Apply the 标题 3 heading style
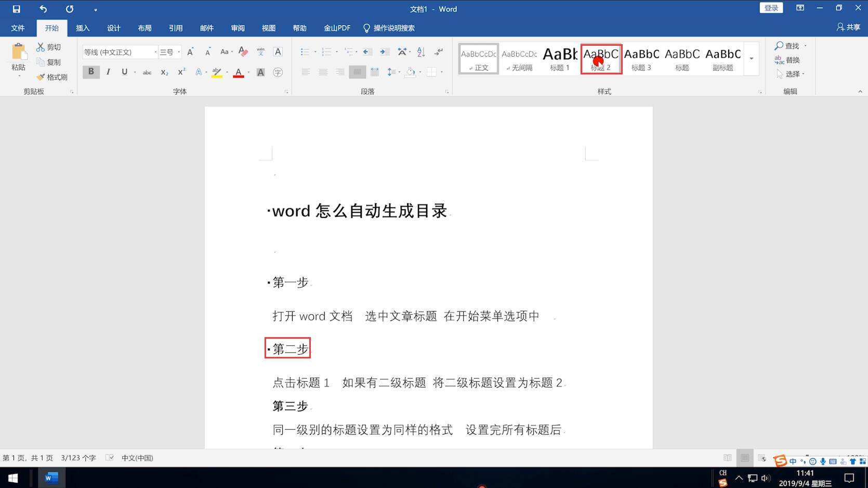 (x=641, y=59)
